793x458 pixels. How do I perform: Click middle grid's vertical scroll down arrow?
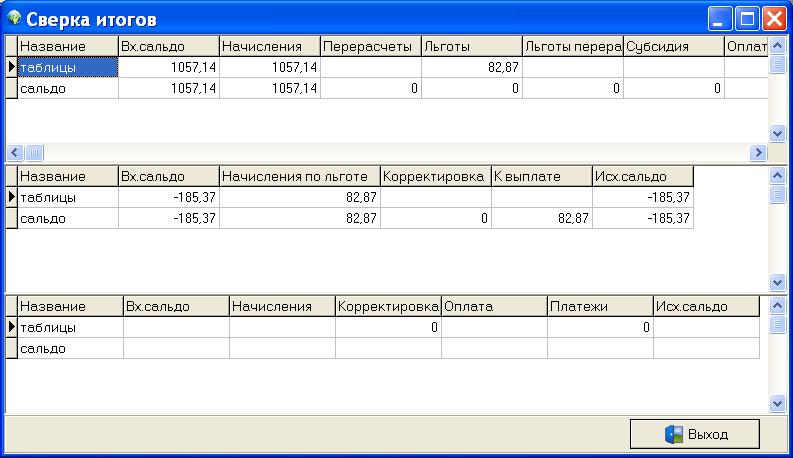(778, 283)
